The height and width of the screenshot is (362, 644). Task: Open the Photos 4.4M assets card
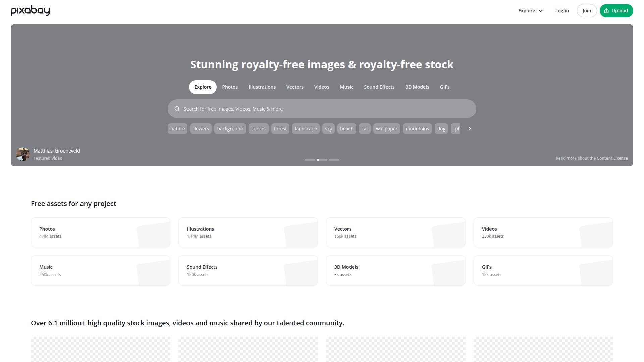click(101, 232)
